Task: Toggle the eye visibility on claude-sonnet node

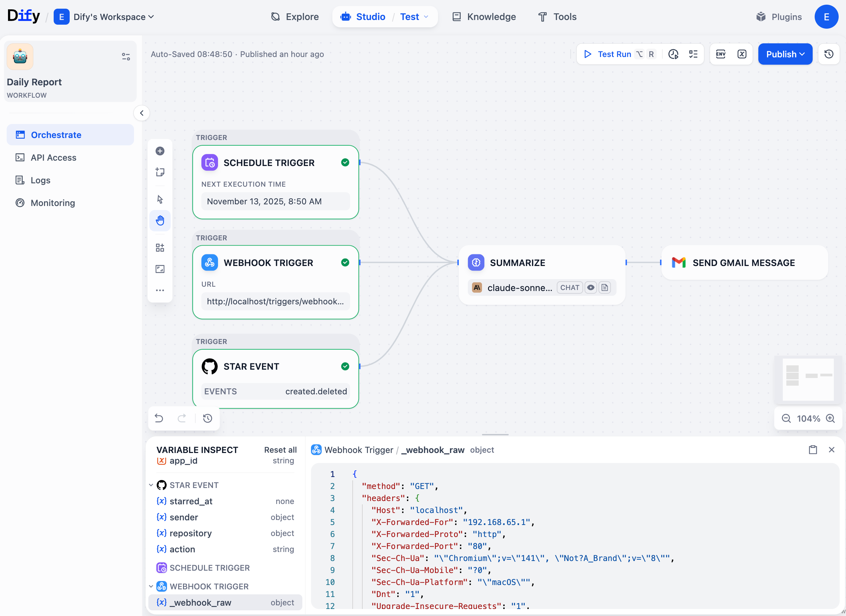Action: pos(591,287)
